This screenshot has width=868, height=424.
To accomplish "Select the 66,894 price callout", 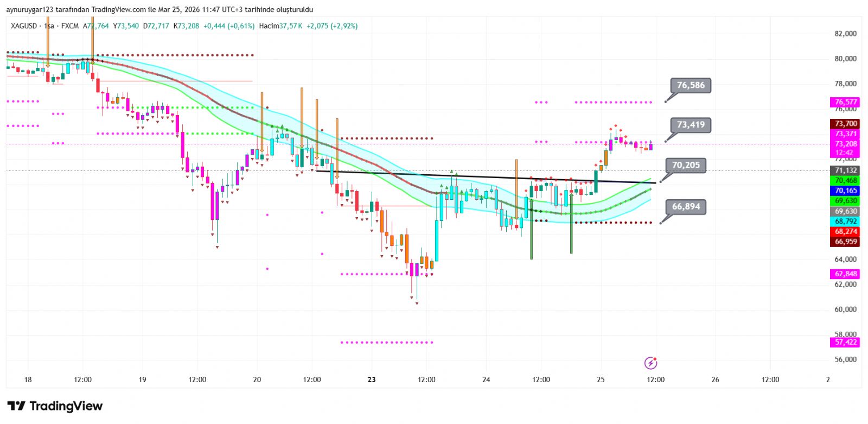I will (x=686, y=206).
